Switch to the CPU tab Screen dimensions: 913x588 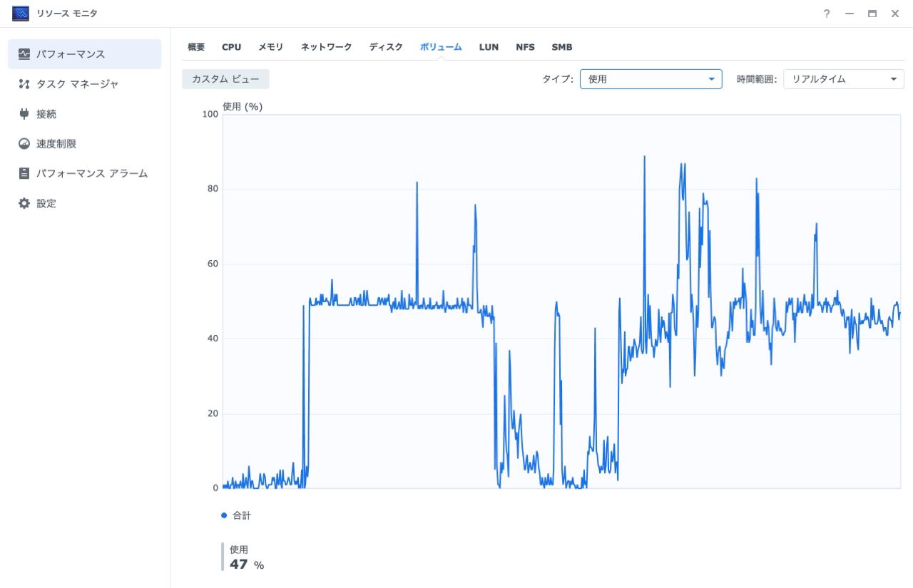(x=231, y=47)
